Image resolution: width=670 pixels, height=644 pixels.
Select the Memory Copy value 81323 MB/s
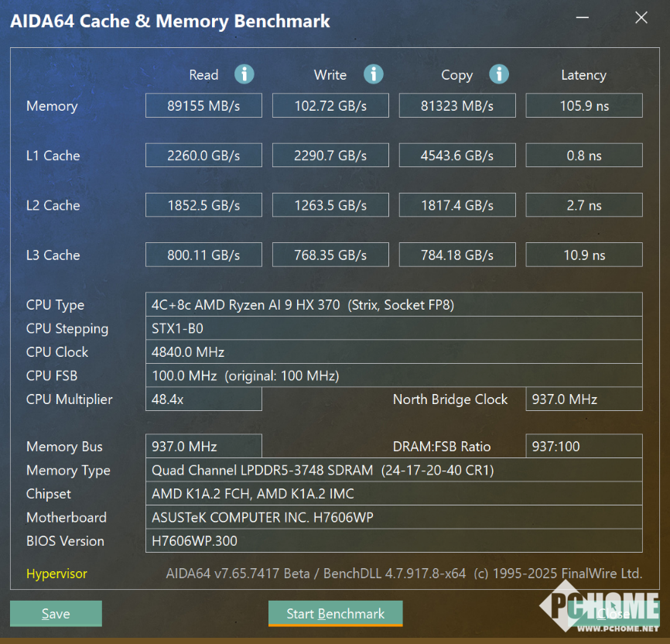click(x=457, y=105)
